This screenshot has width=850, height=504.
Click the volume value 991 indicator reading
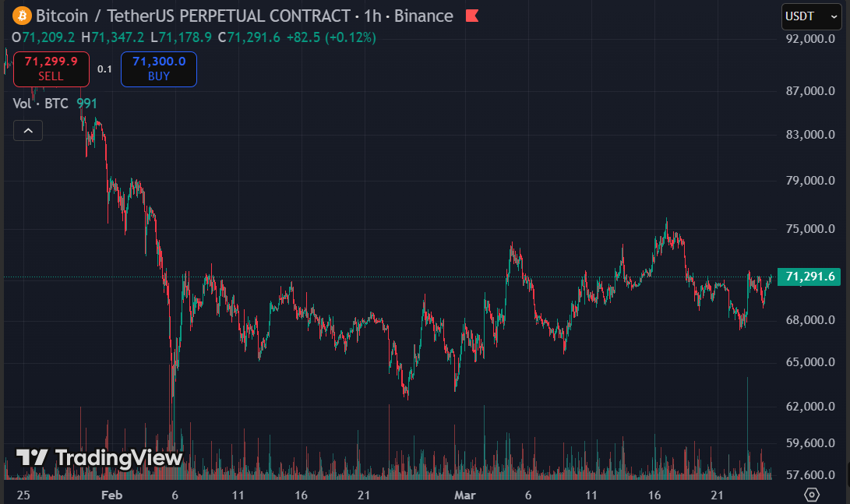point(86,103)
